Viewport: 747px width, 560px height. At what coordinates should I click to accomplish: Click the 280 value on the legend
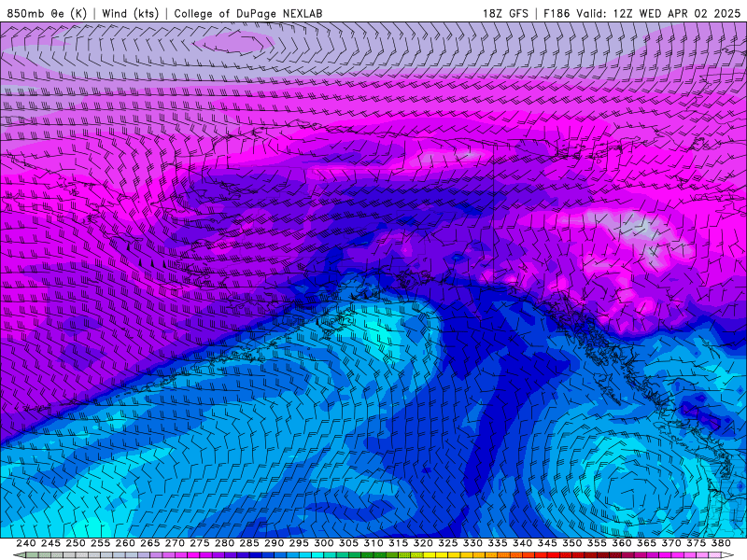(x=224, y=543)
